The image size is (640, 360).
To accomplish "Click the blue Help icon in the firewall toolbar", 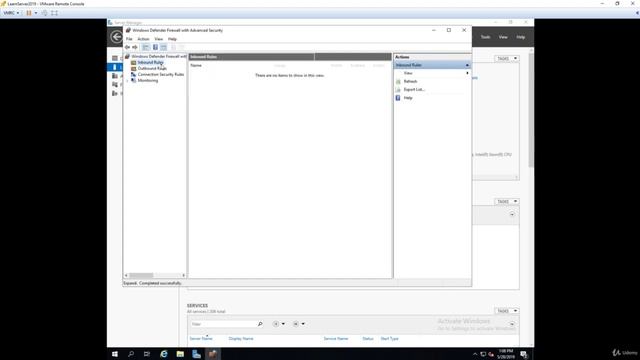I will pos(155,47).
